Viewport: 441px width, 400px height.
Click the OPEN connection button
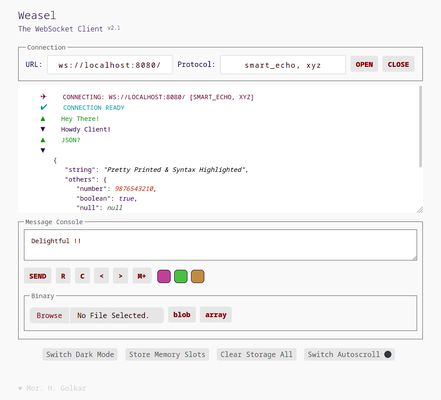tap(364, 64)
